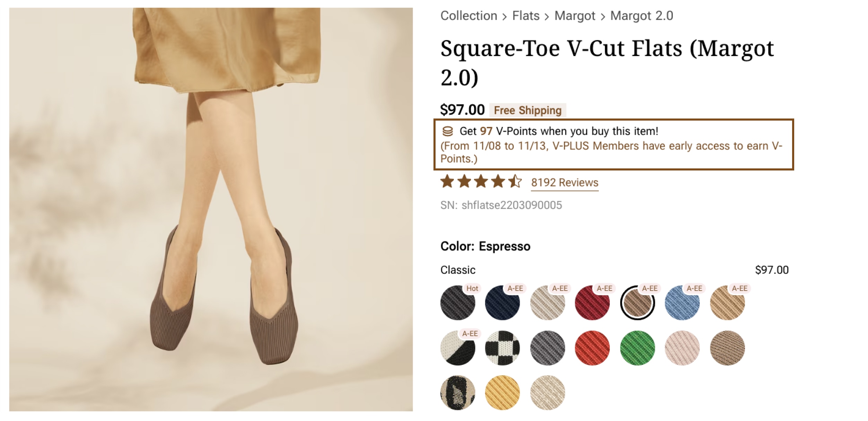Viewport: 868px width, 421px height.
Task: Click the selected Espresso color swatch
Action: click(637, 303)
